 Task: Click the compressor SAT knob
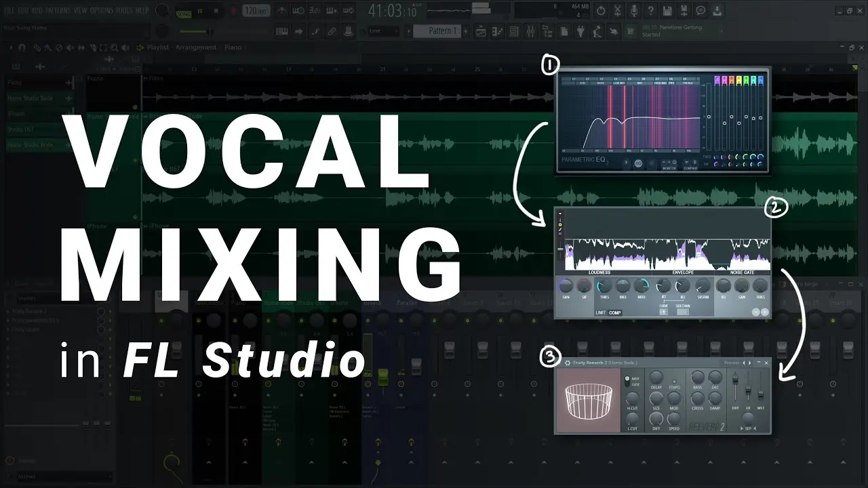(585, 285)
